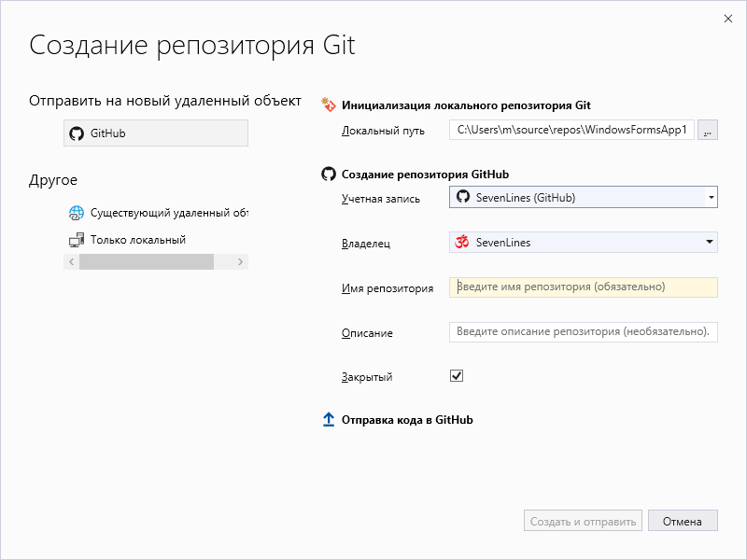Open the Владелец dropdown
Image resolution: width=747 pixels, height=560 pixels.
[583, 243]
